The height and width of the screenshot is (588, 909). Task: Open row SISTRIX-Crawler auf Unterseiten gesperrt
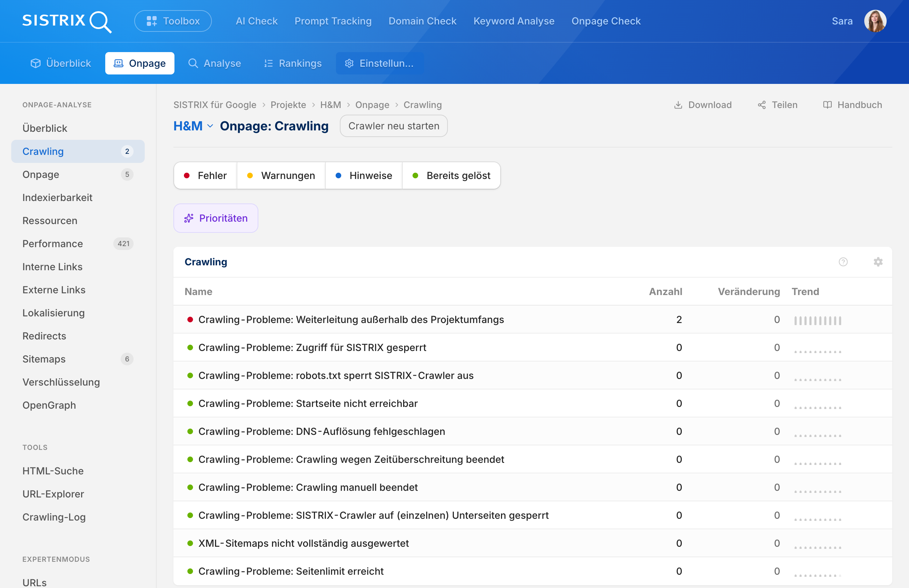click(532, 515)
